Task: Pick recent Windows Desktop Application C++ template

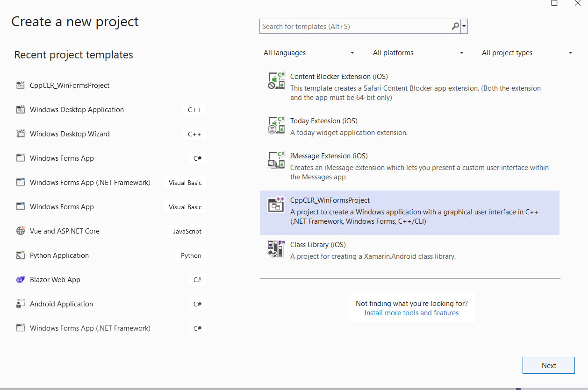Action: coord(77,110)
